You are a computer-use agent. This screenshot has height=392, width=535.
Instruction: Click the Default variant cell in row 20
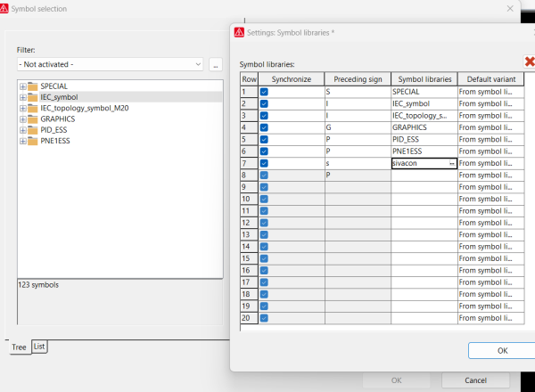pos(490,318)
